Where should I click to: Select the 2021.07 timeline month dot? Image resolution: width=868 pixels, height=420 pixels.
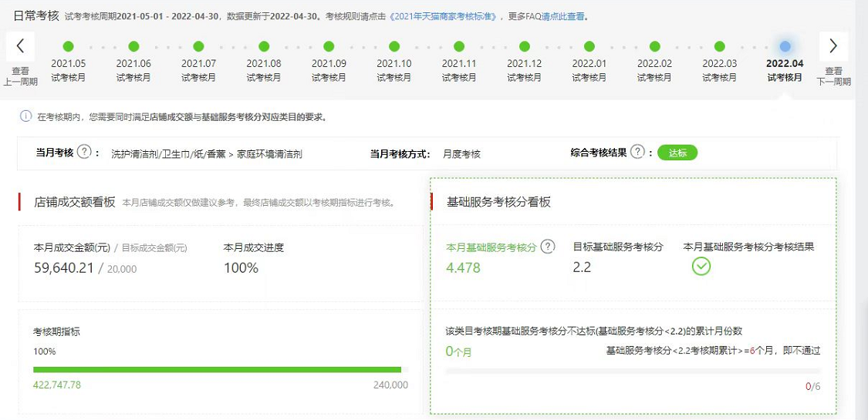199,46
